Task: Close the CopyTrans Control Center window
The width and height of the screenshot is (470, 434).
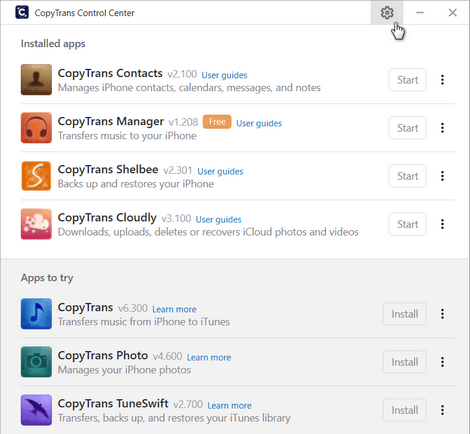Action: click(x=452, y=13)
